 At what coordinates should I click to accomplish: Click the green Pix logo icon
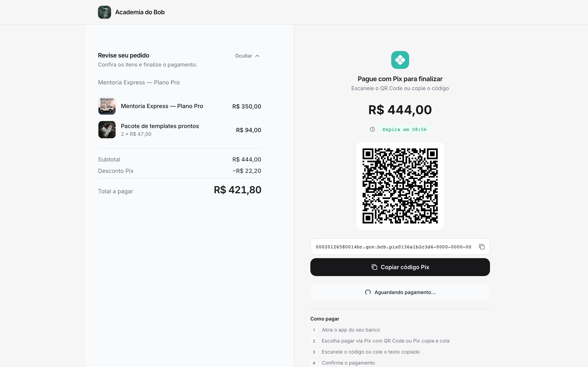pyautogui.click(x=400, y=60)
